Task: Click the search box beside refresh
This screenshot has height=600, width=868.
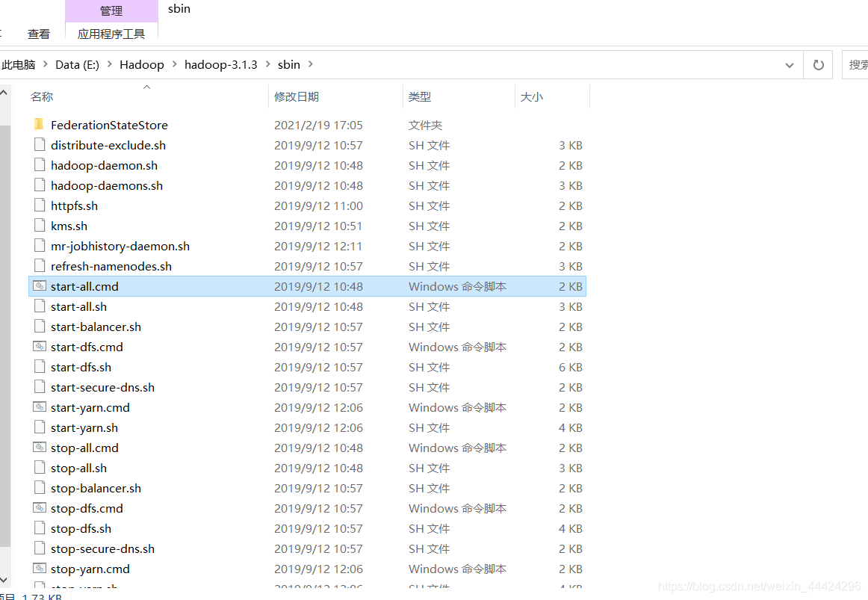Action: click(x=855, y=65)
